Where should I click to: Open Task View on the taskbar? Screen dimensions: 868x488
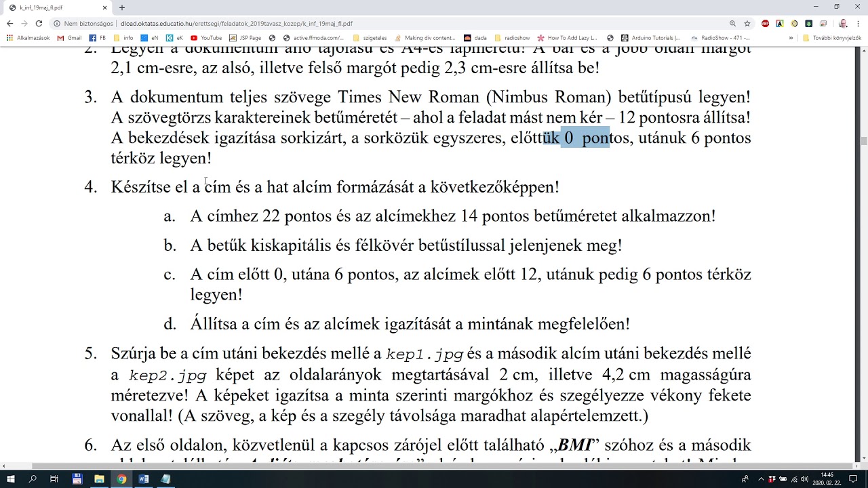click(x=54, y=479)
